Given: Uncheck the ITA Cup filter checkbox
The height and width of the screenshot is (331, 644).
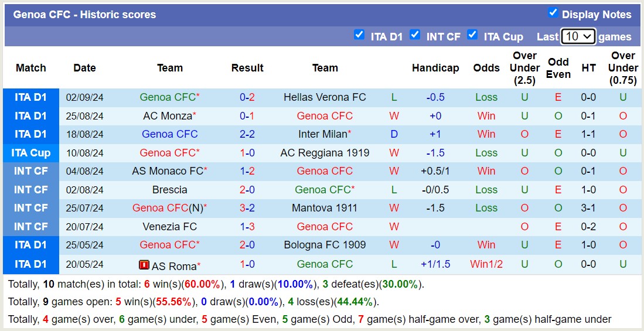Looking at the screenshot, I should 472,35.
